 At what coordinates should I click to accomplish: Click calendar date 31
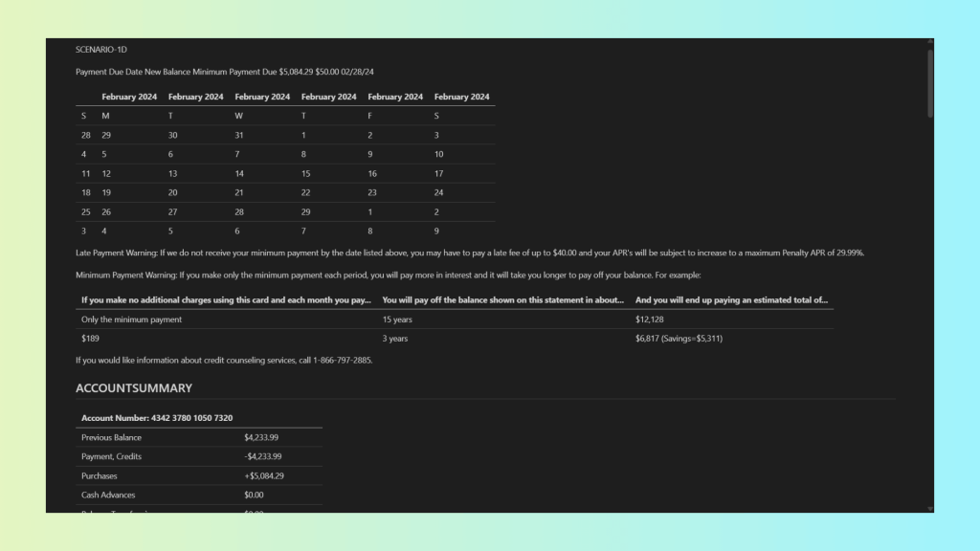pos(239,136)
